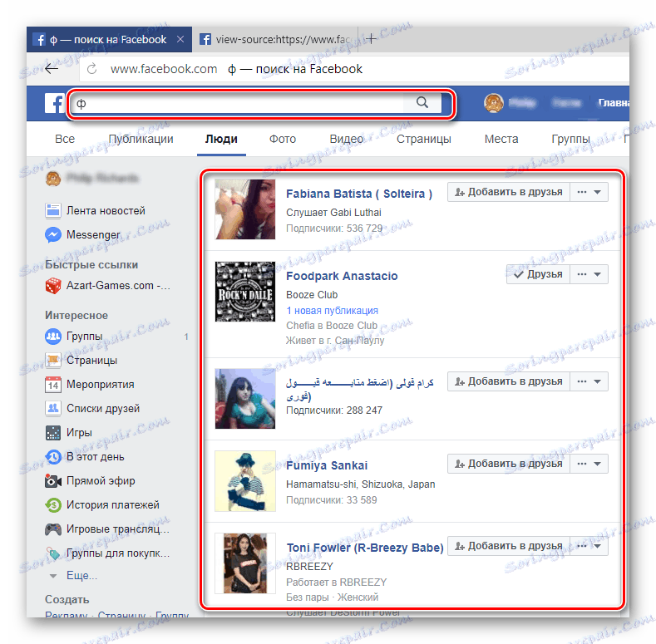This screenshot has height=644, width=656.
Task: Open more options dropdown for Toni Fowler
Action: [x=589, y=546]
